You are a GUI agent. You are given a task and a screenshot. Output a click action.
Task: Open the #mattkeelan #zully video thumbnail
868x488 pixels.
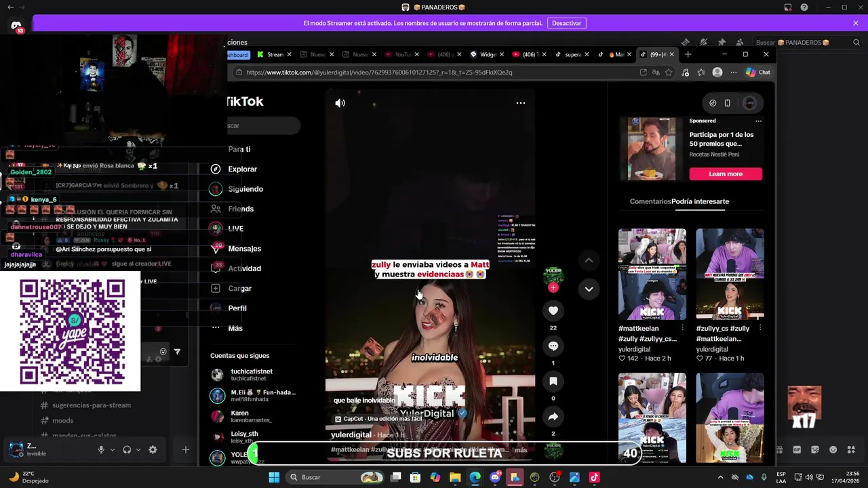click(x=652, y=274)
